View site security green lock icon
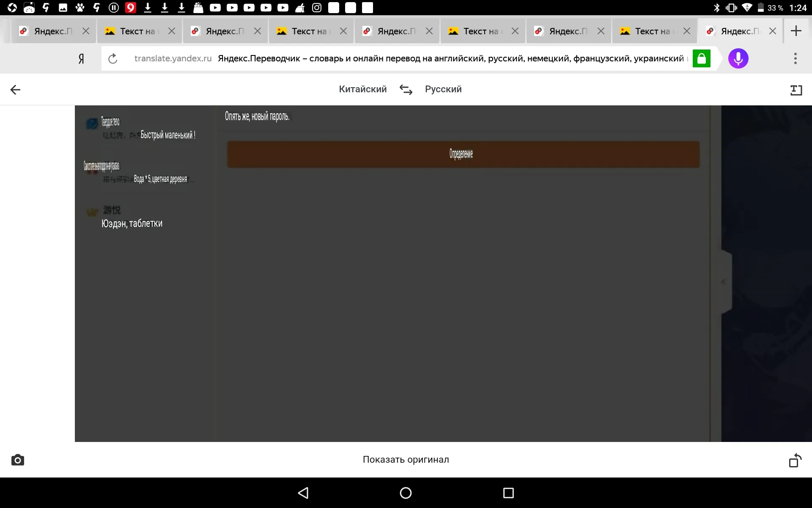This screenshot has width=812, height=508. click(701, 58)
